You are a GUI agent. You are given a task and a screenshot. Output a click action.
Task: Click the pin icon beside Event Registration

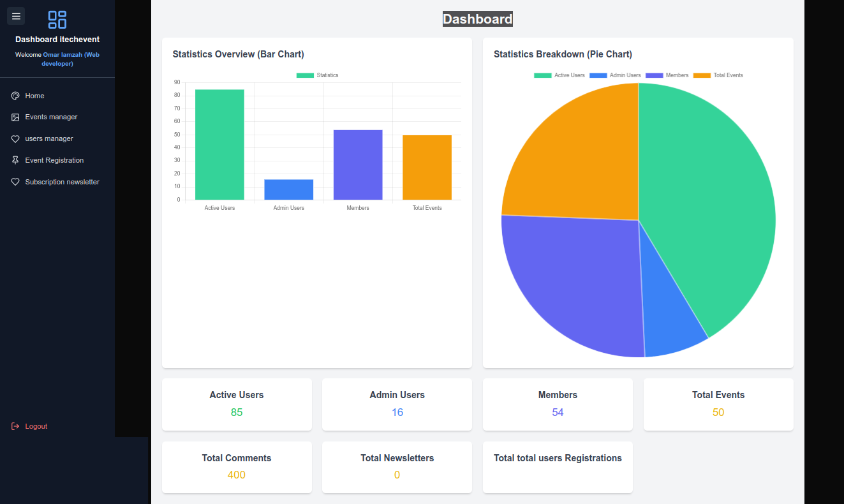click(15, 161)
